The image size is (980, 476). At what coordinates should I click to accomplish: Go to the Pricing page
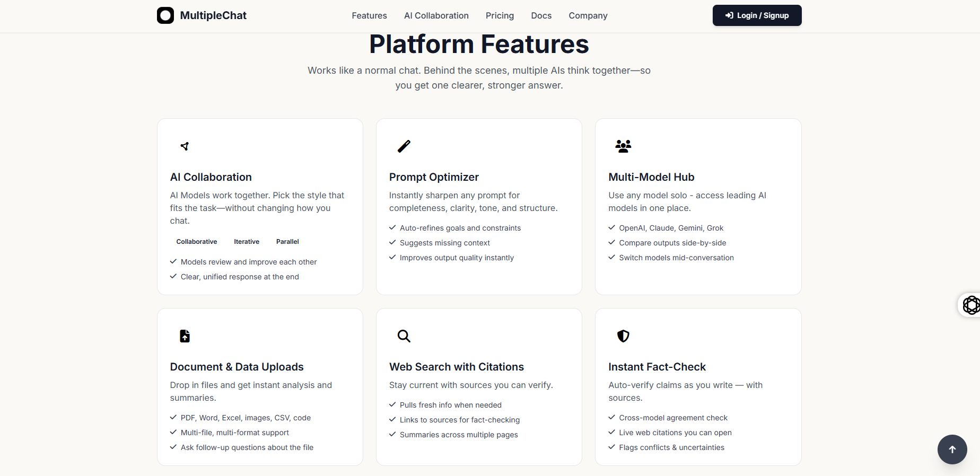[x=500, y=16]
